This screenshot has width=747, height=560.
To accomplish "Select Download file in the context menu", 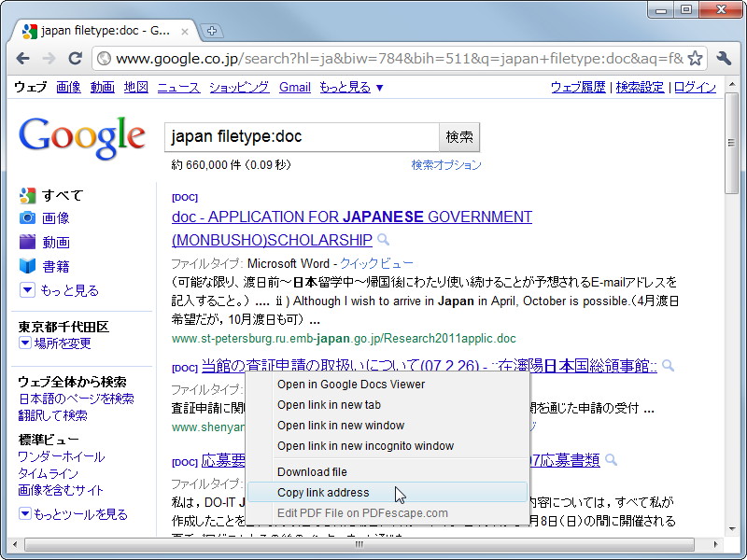I will click(313, 471).
